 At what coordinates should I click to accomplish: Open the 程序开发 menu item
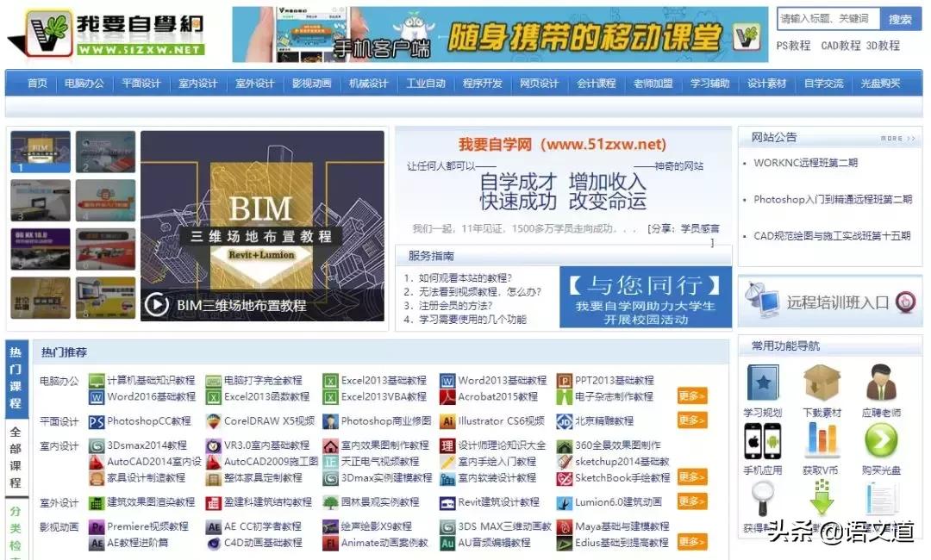point(483,84)
